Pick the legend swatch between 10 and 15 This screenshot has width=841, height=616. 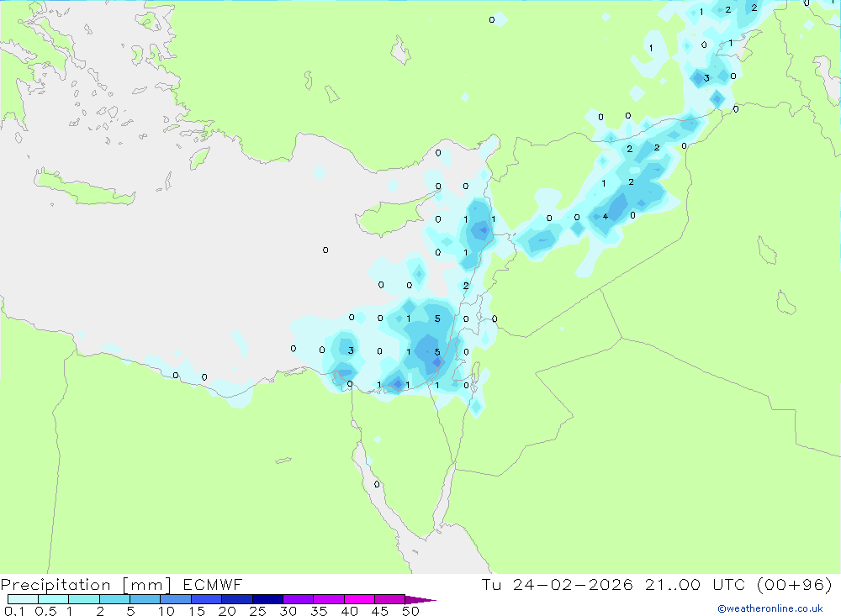[176, 599]
